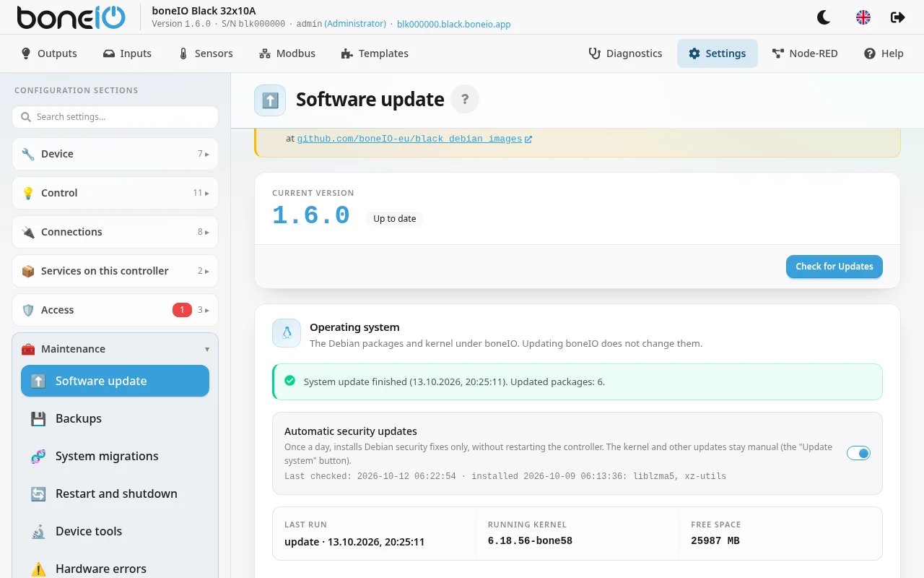Collapse the Maintenance section

click(x=115, y=349)
